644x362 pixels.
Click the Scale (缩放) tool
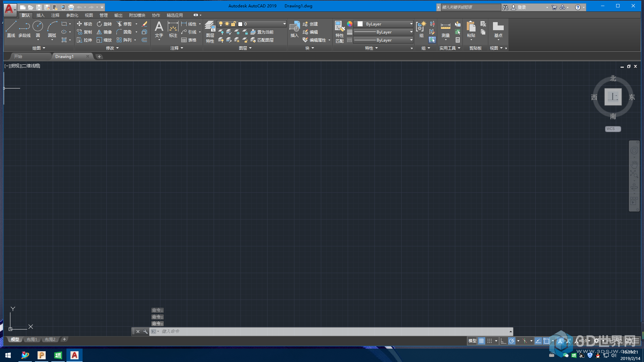coord(104,40)
